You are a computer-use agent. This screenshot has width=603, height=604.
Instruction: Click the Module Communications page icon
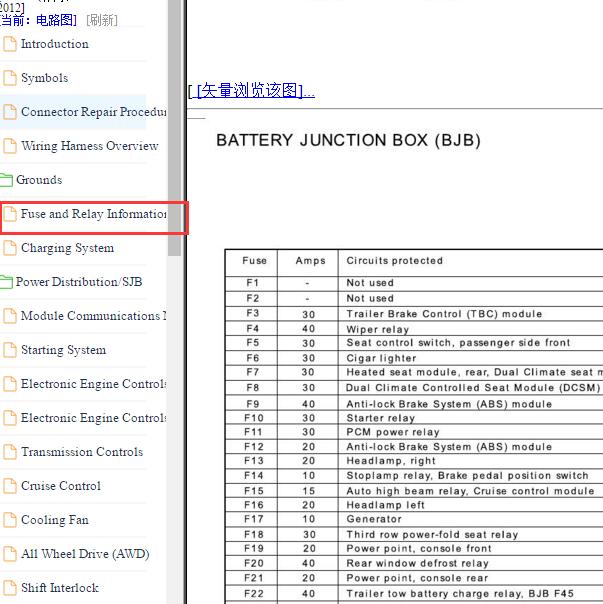[10, 316]
